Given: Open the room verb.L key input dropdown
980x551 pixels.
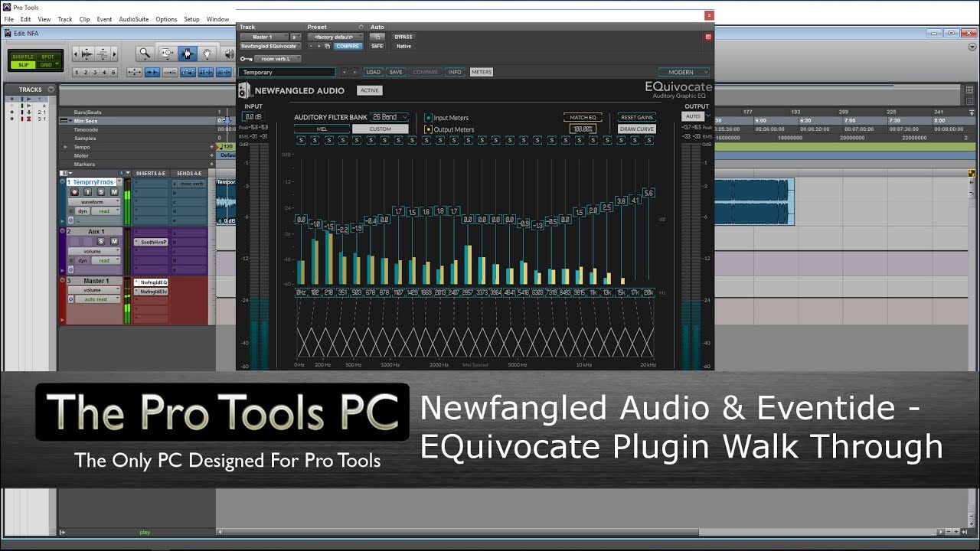Looking at the screenshot, I should pyautogui.click(x=278, y=59).
